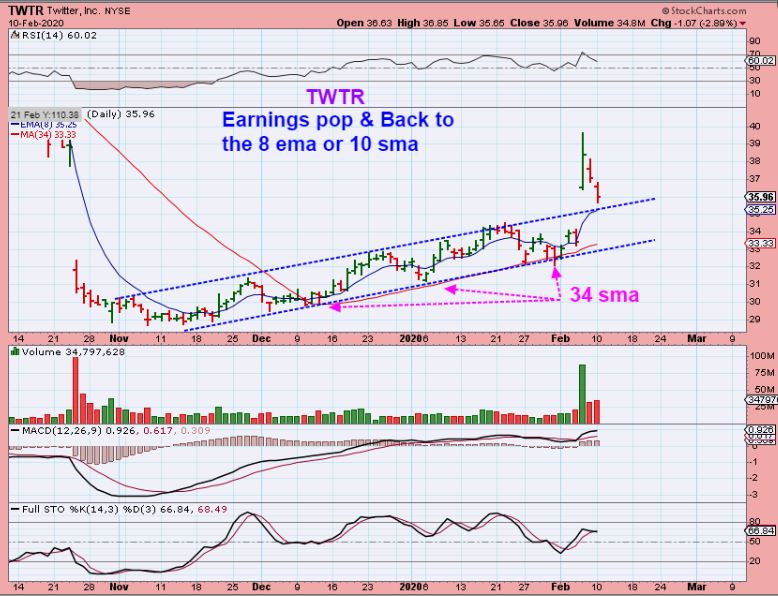Click the latest price candle at 35.96
Image resolution: width=778 pixels, height=596 pixels.
(598, 193)
